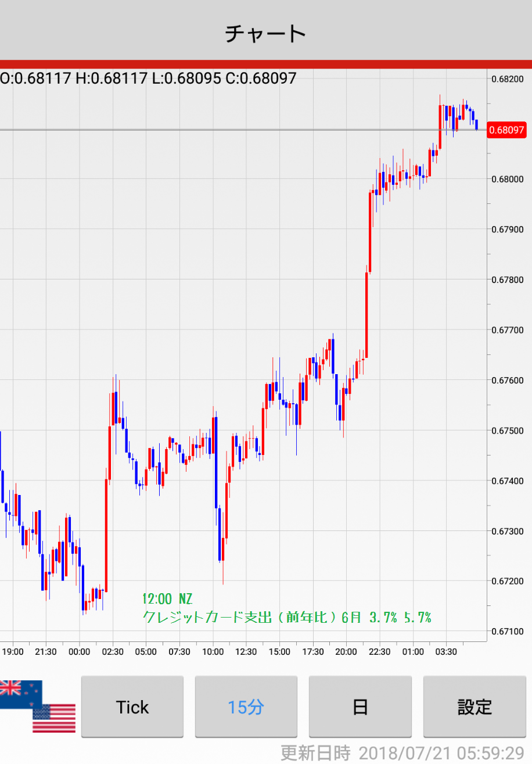Switch to the 日 daily chart
Image resolution: width=532 pixels, height=764 pixels.
360,706
